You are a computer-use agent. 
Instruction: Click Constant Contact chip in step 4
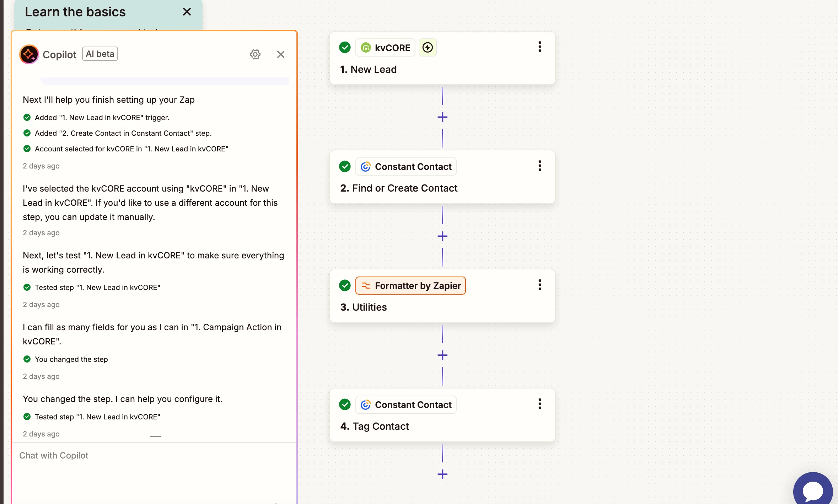pyautogui.click(x=406, y=405)
